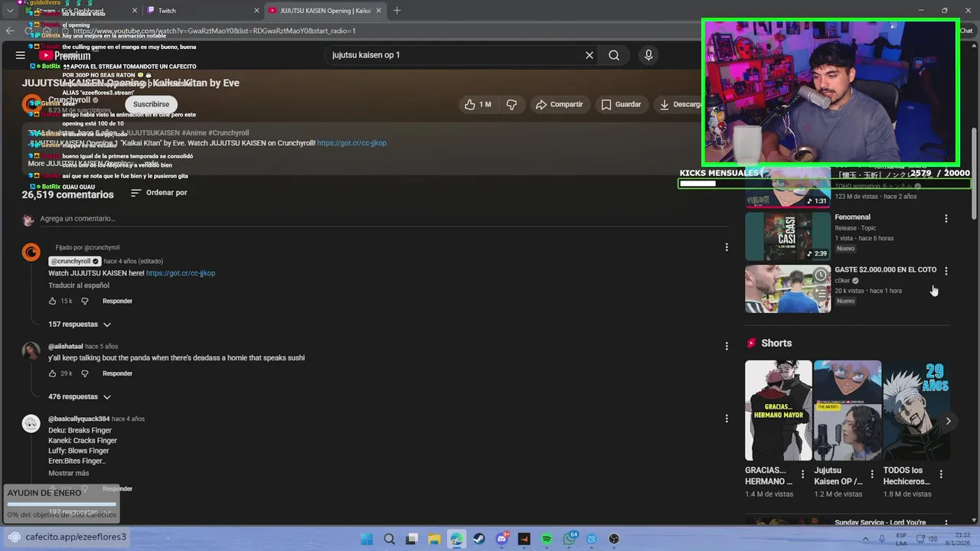This screenshot has height=551, width=980.
Task: Open options for the pinned Crunchyroll comment
Action: [x=727, y=247]
